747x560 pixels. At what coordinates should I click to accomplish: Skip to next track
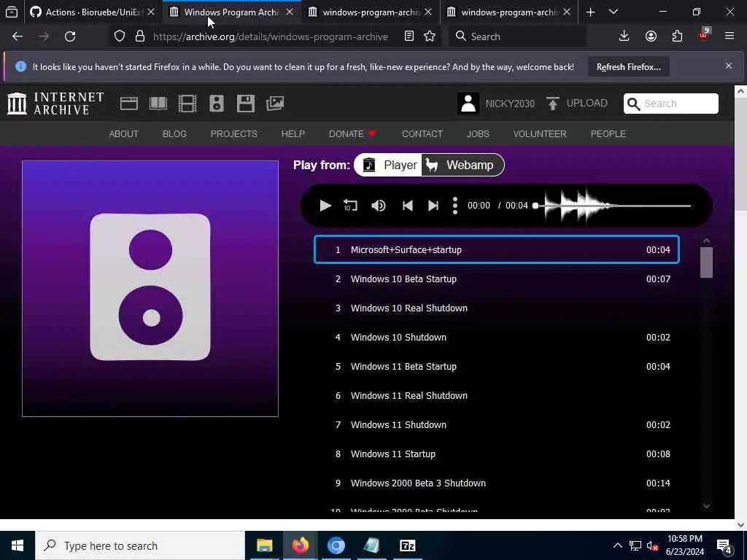[x=433, y=206]
